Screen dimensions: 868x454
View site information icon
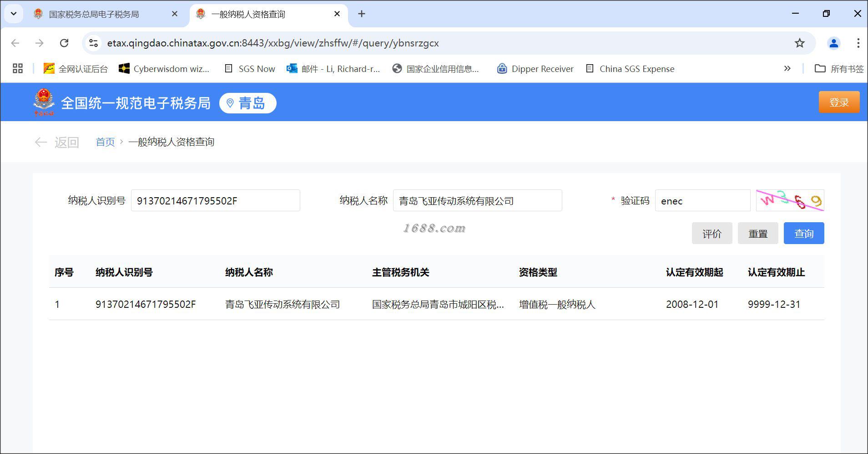93,43
